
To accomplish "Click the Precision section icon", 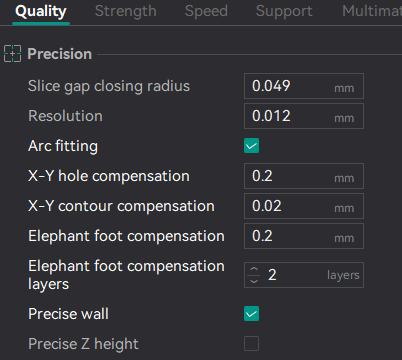I will 12,54.
